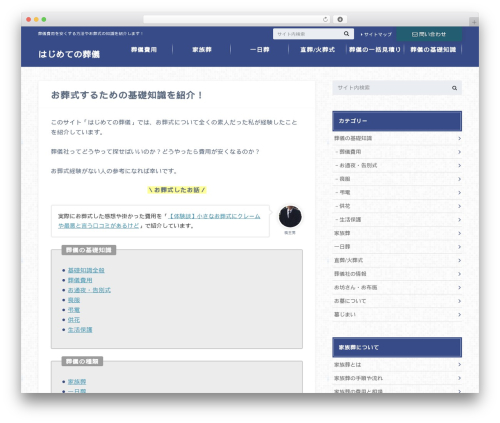Open the お通夜・告別式 link in the bullet list
This screenshot has width=500, height=423.
89,290
